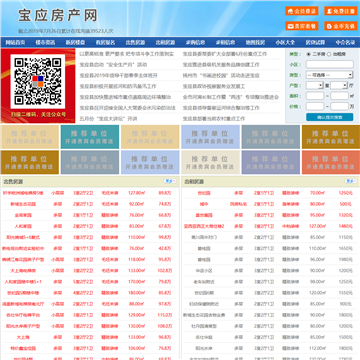Click the 确认提交搜索 search button

click(330, 117)
